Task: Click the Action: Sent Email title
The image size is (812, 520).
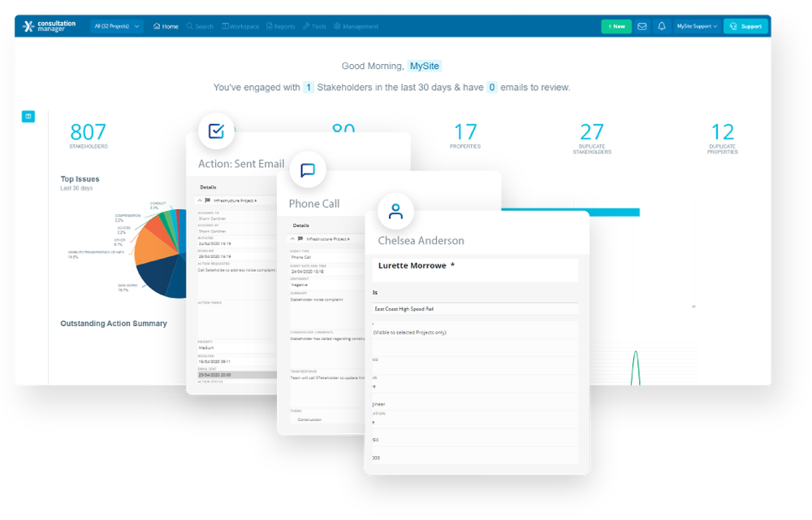Action: (x=241, y=164)
